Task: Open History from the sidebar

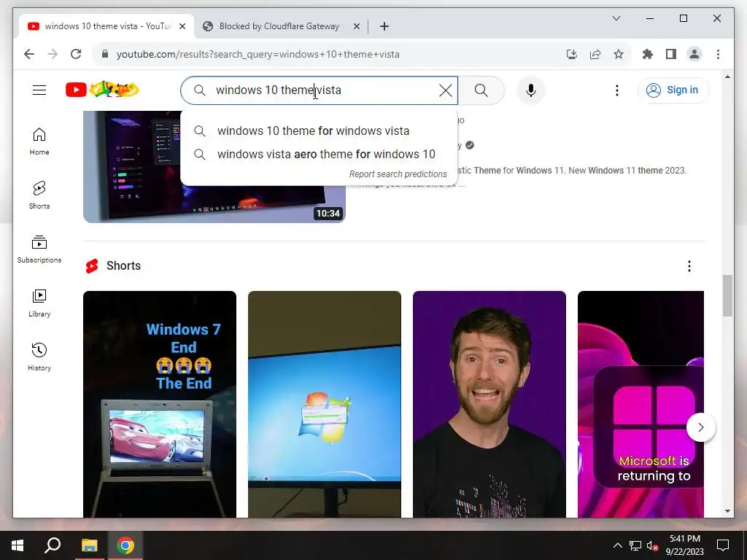Action: pyautogui.click(x=39, y=357)
